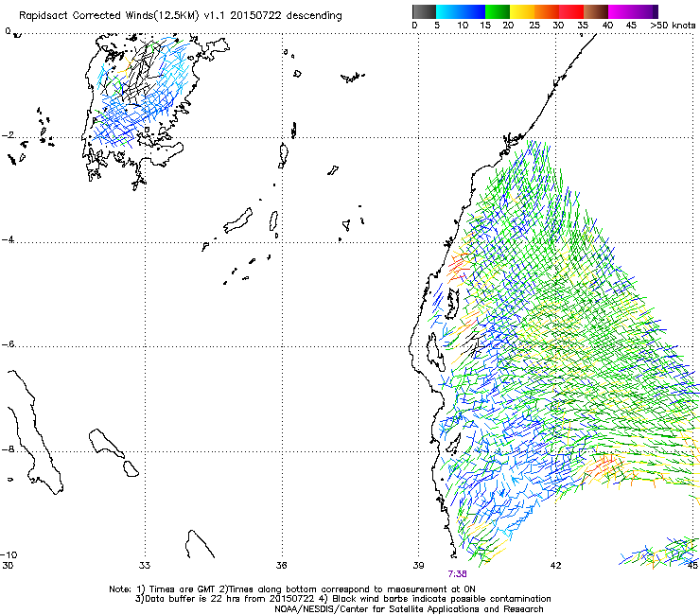
Task: Click latitude label -4 on left axis
Action: point(8,239)
